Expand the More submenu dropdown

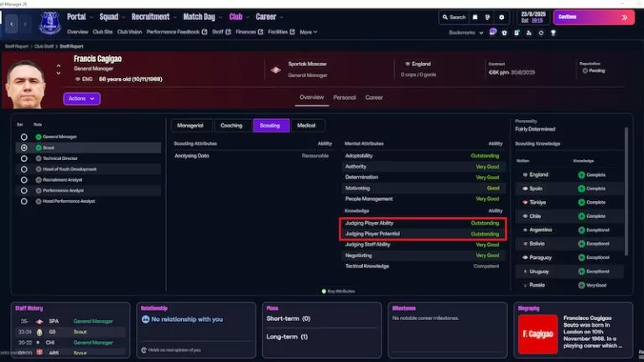308,32
